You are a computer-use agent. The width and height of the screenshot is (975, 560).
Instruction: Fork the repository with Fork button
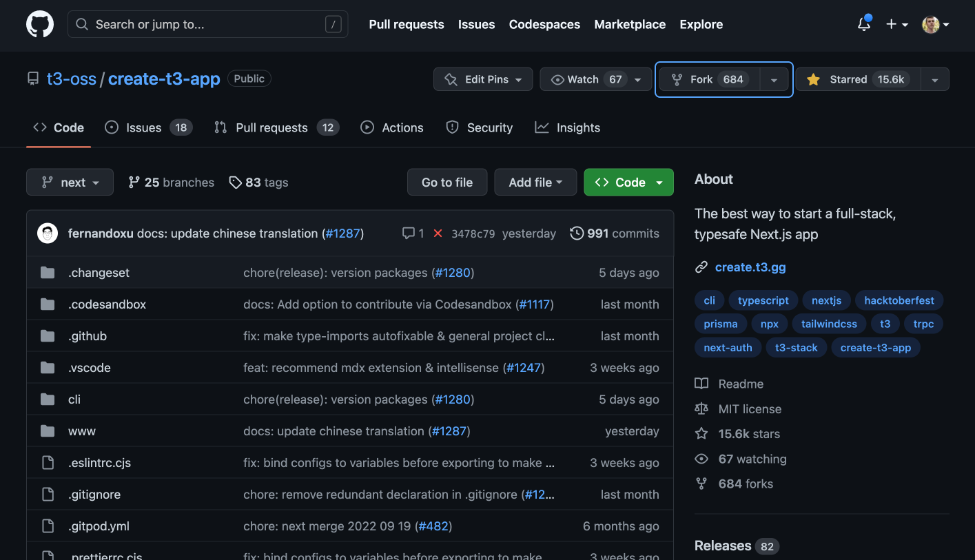[709, 79]
